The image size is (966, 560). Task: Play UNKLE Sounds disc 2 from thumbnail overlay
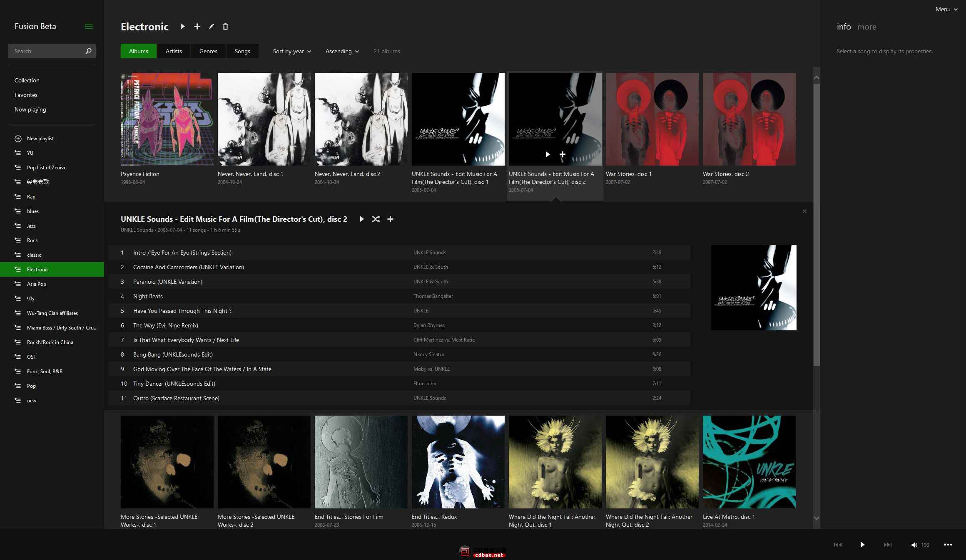click(x=548, y=154)
